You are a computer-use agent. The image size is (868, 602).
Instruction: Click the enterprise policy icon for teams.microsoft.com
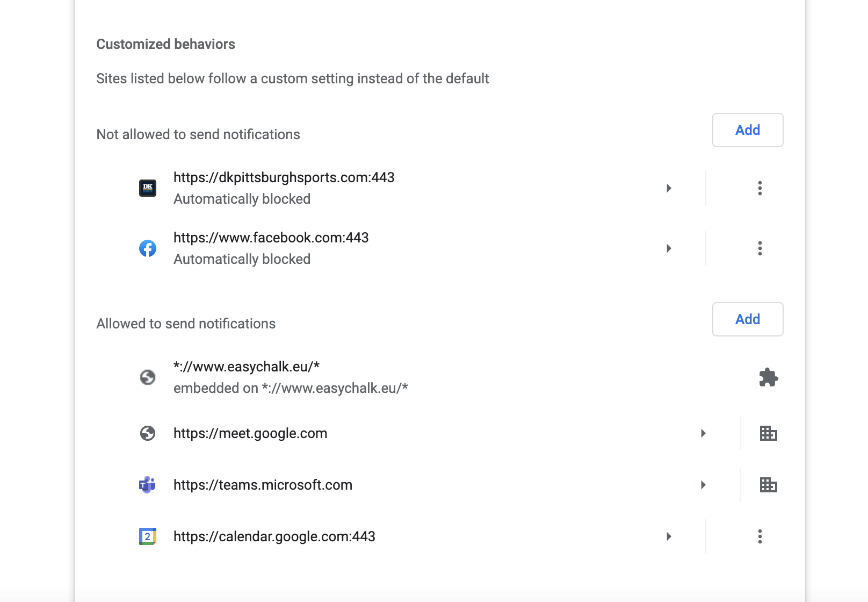[769, 485]
